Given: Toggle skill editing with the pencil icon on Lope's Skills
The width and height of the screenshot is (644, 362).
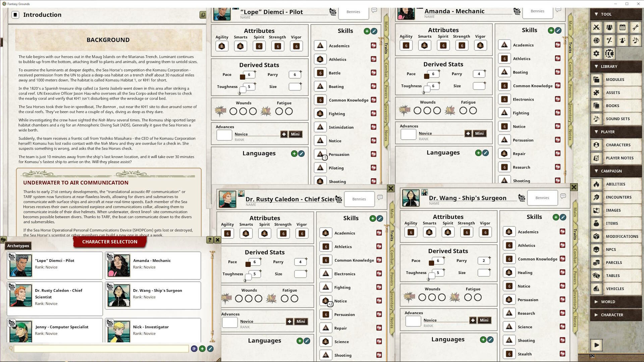Looking at the screenshot, I should [373, 31].
